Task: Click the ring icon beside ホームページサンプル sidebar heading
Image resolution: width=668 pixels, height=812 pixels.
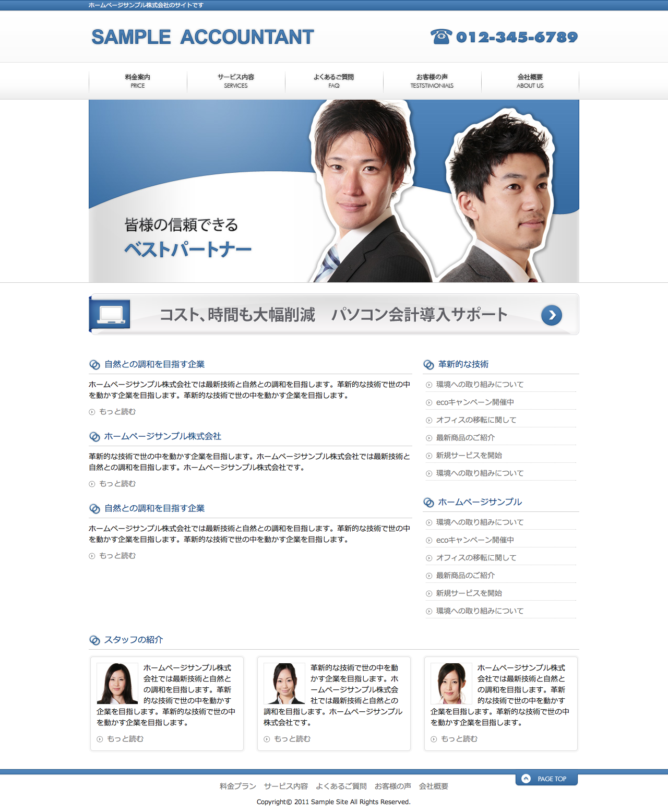Action: tap(428, 503)
